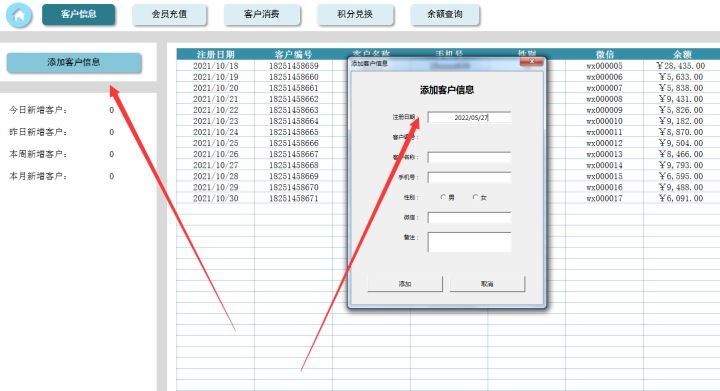Screen dimensions: 720x391
Task: Open the 客户信息 tab
Action: 79,14
